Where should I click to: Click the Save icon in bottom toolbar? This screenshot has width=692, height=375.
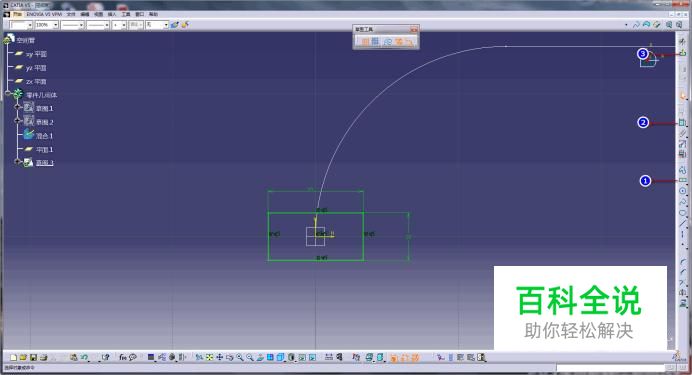[x=33, y=357]
